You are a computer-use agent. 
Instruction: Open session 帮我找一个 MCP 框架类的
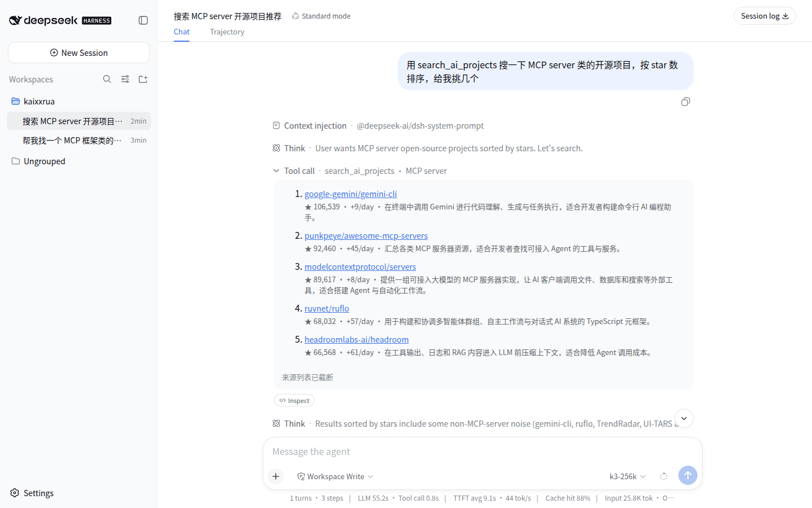pos(79,140)
